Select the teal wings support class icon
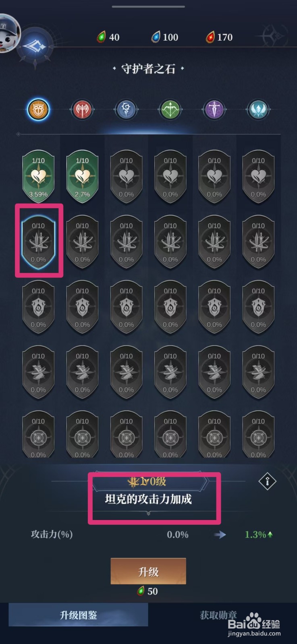297x644 pixels. click(258, 109)
